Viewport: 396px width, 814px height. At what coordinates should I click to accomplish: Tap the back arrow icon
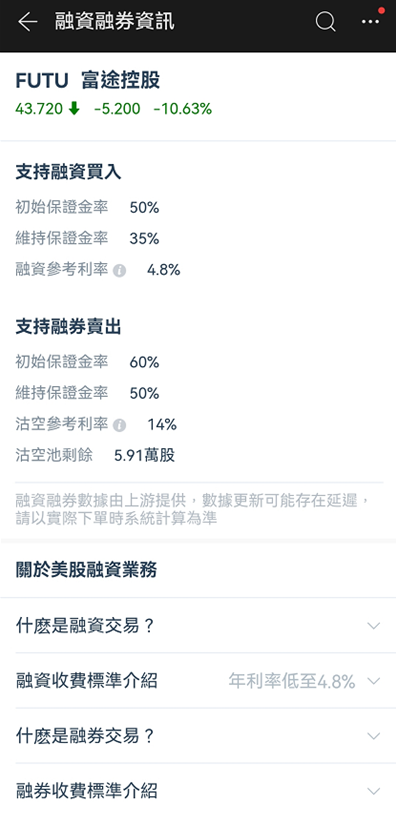click(28, 22)
